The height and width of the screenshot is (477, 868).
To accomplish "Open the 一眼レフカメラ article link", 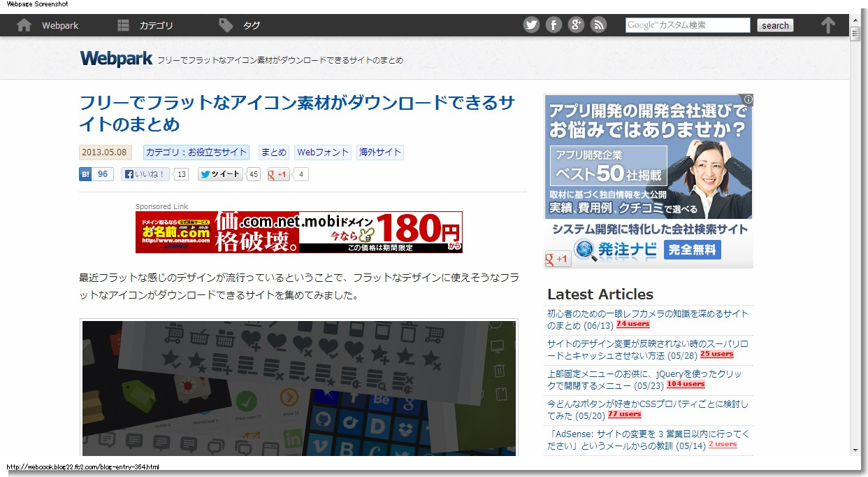I will pos(647,320).
